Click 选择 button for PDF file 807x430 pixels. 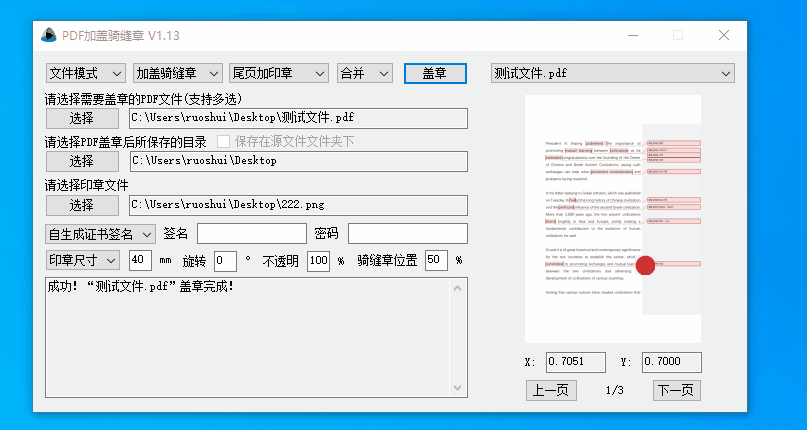tap(82, 118)
